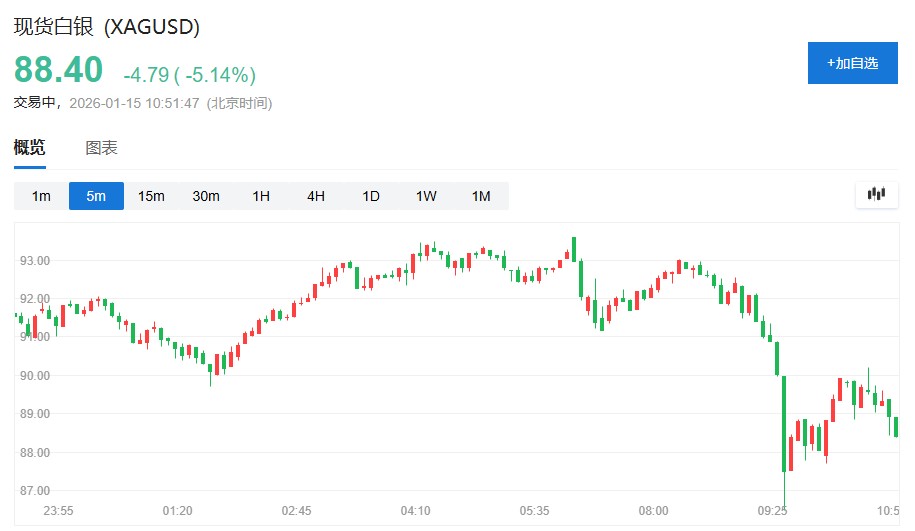915x531 pixels.
Task: Select the 5m timeframe
Action: click(96, 196)
